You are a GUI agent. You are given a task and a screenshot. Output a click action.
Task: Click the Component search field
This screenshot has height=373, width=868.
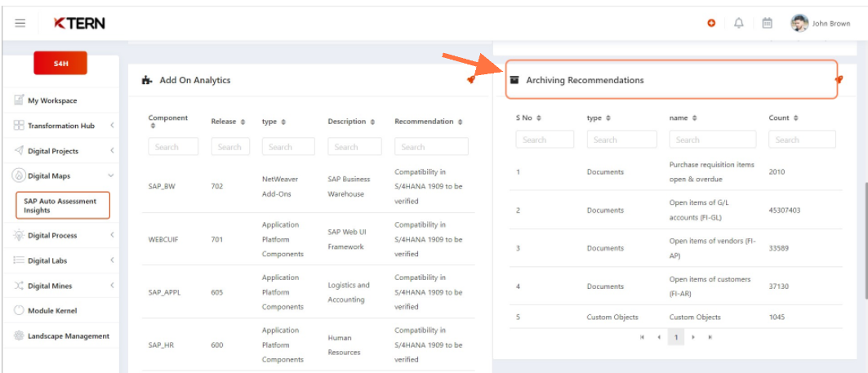173,147
